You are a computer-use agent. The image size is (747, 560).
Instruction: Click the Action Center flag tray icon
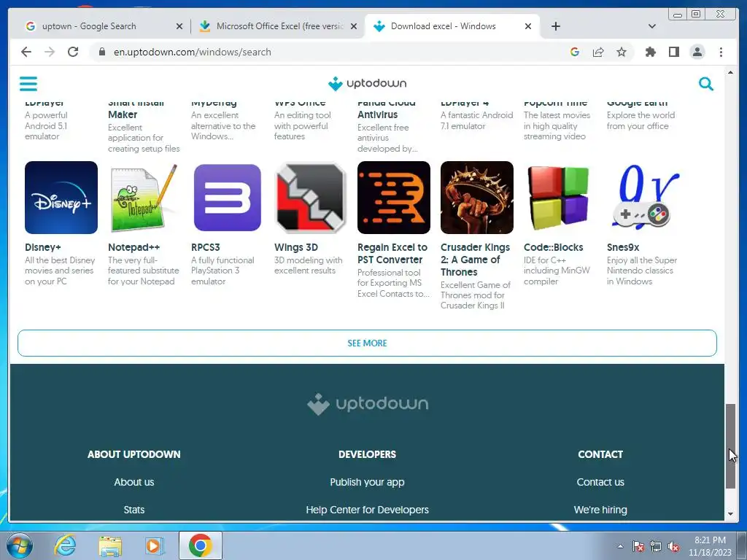(x=638, y=547)
